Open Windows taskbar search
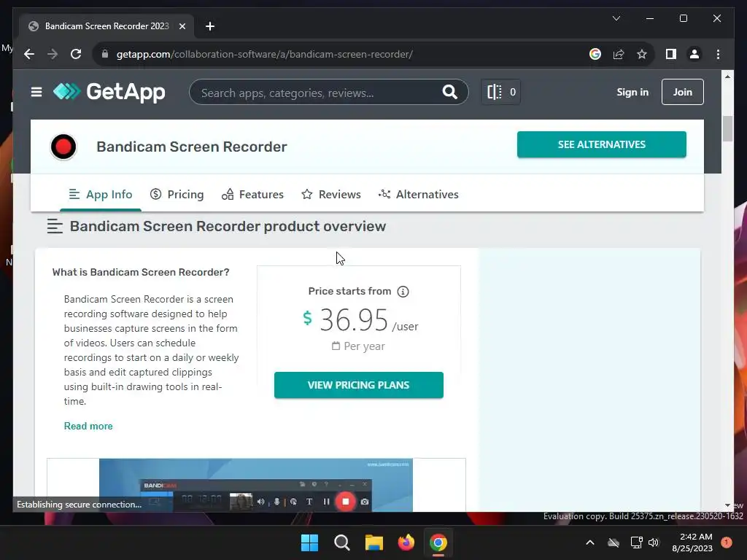Screen dimensions: 747x560 click(342, 542)
